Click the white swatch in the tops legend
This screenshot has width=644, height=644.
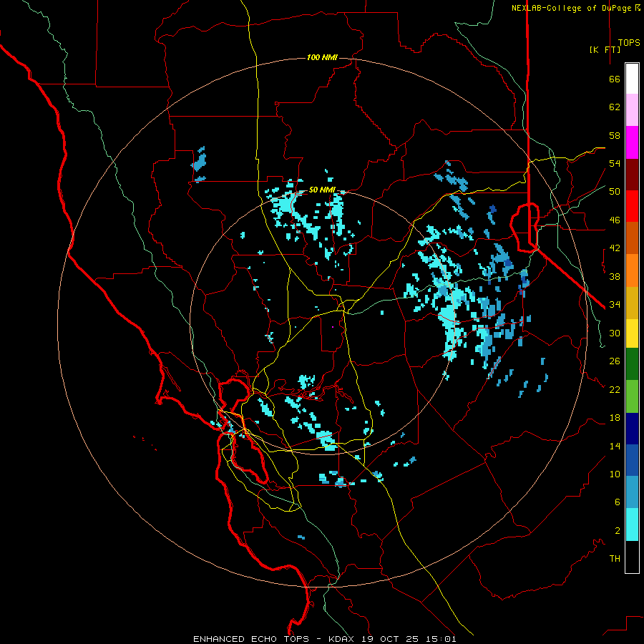[632, 79]
